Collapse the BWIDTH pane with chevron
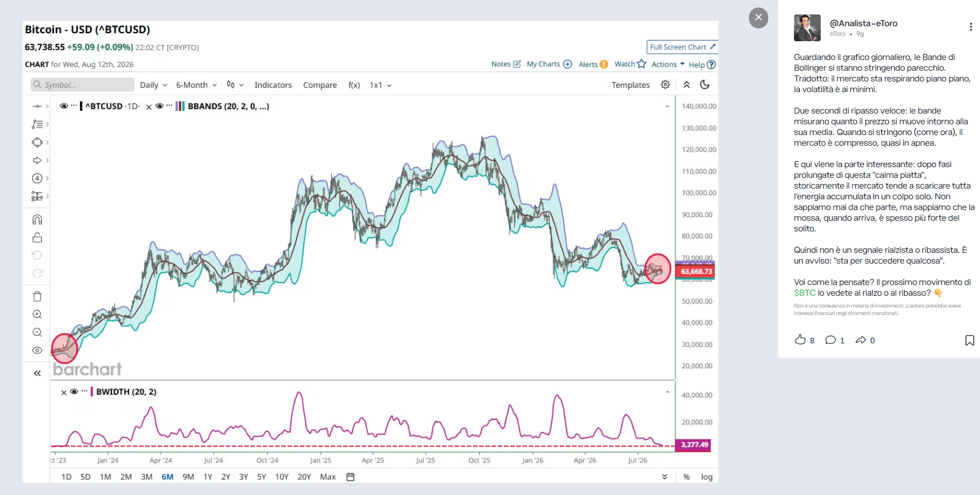The width and height of the screenshot is (980, 495). pyautogui.click(x=667, y=392)
